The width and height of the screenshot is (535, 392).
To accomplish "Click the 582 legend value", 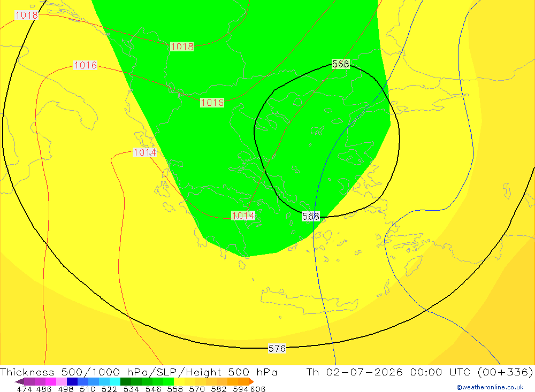I will (219, 389).
